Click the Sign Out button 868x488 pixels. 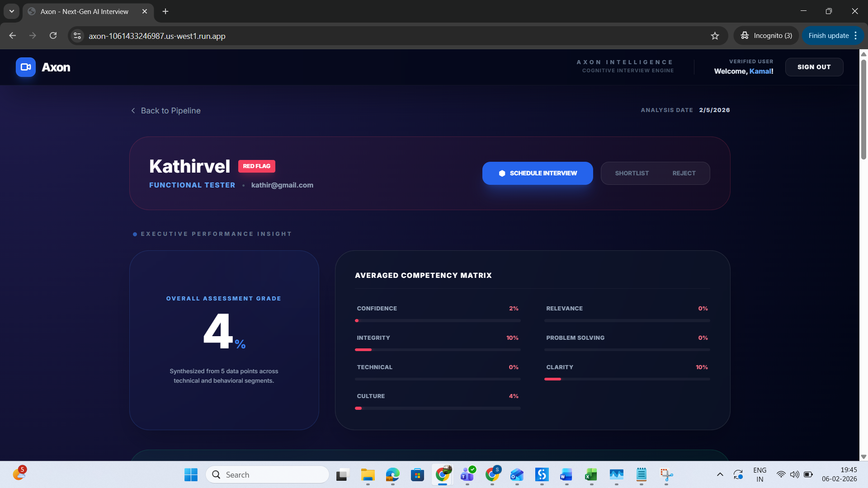pyautogui.click(x=814, y=67)
